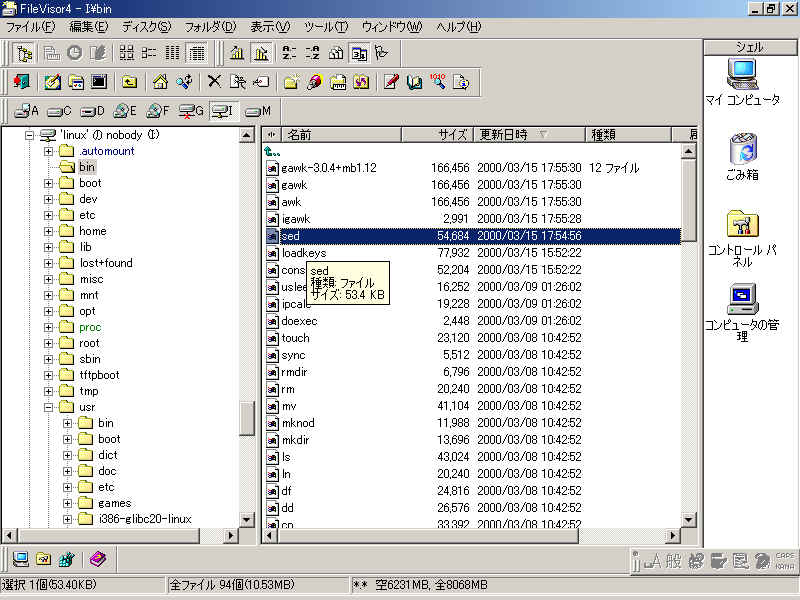Image resolution: width=800 pixels, height=600 pixels.
Task: Sort files by name A-Z icon
Action: pos(289,53)
